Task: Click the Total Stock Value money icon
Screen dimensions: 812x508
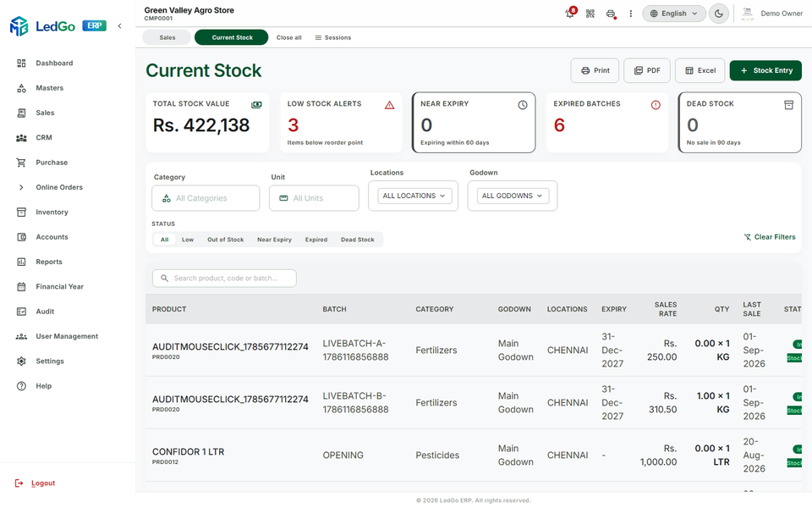Action: (x=256, y=105)
